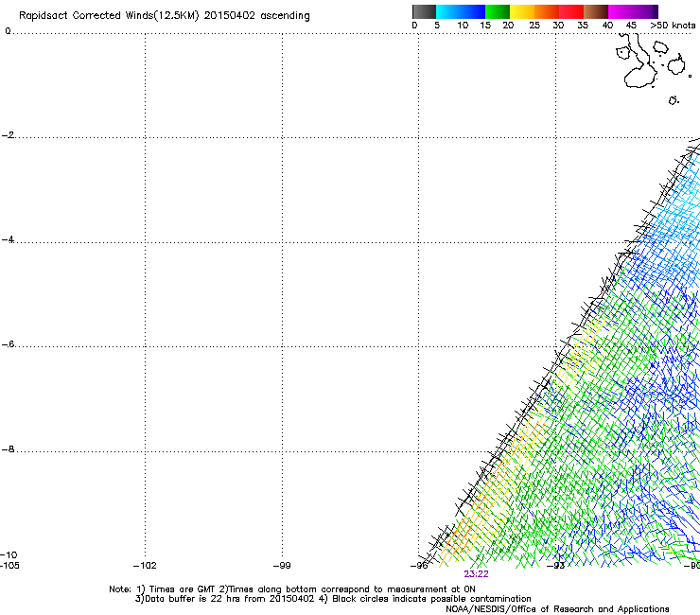
Task: Click the cyan 5-10 knots legend swatch
Action: point(448,11)
